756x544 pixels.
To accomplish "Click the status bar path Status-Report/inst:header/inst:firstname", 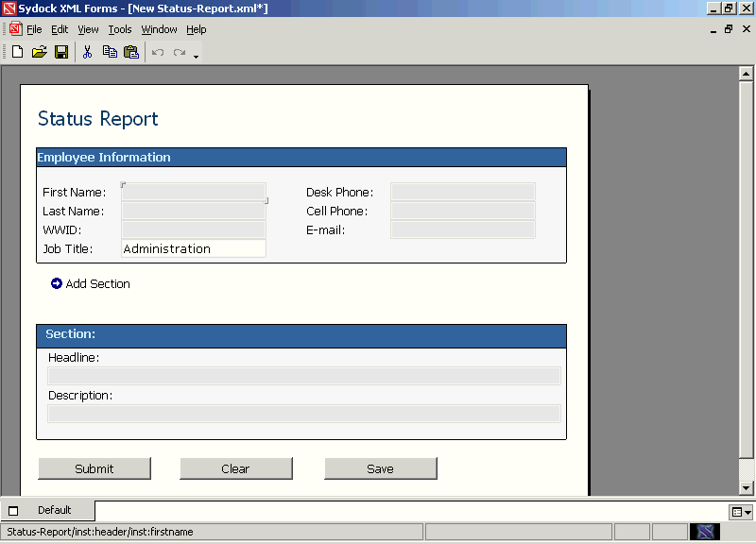I will pos(100,532).
